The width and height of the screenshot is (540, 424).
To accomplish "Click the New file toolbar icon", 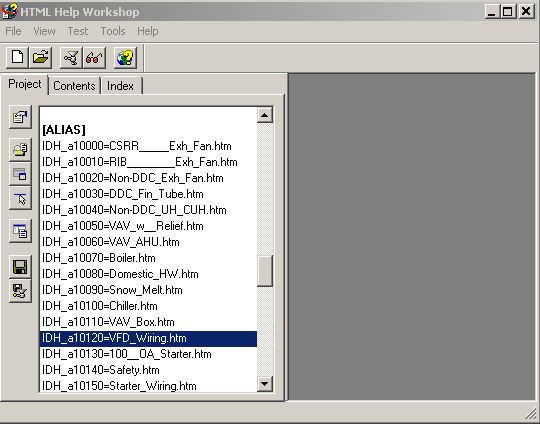I will coord(17,58).
